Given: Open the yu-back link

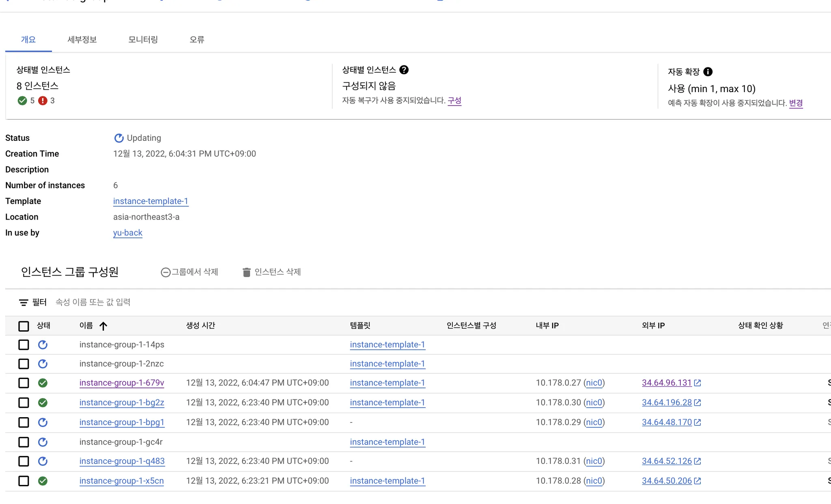Looking at the screenshot, I should pos(127,233).
